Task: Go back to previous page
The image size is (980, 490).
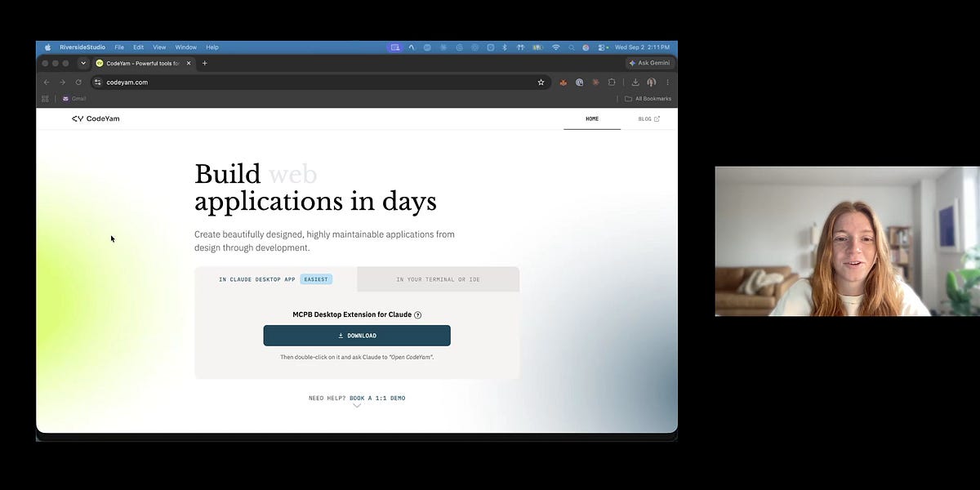Action: [47, 82]
